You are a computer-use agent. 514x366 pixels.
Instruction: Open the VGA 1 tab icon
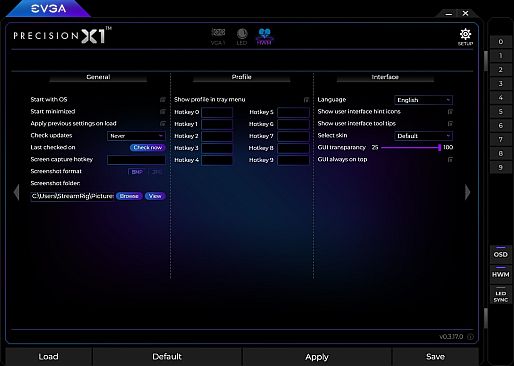click(x=218, y=36)
